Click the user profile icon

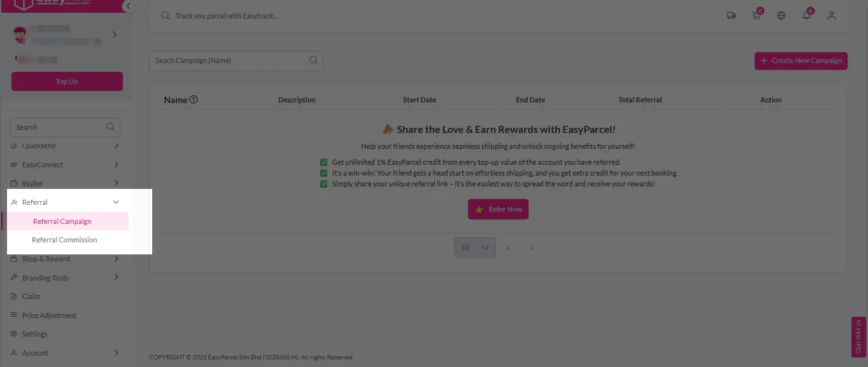point(832,15)
